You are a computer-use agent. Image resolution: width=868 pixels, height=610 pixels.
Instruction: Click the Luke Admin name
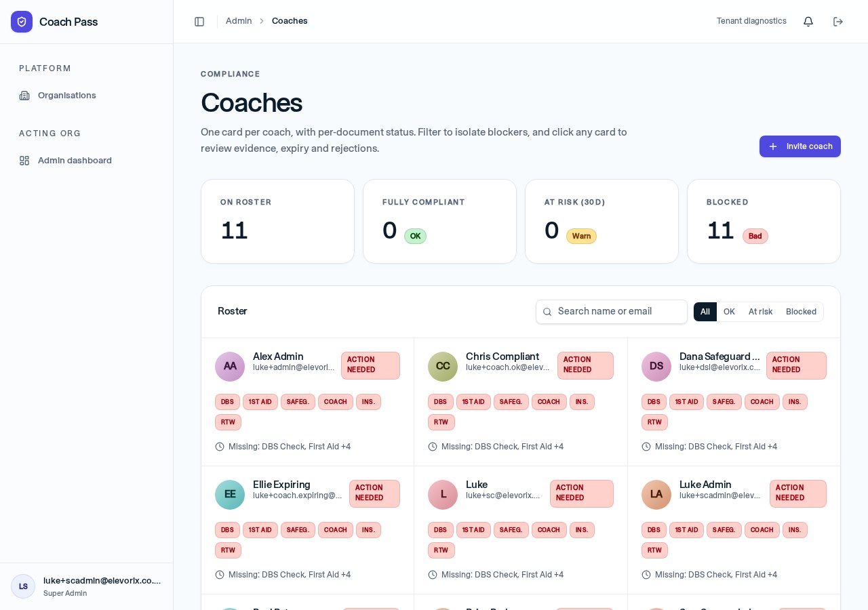pos(705,485)
